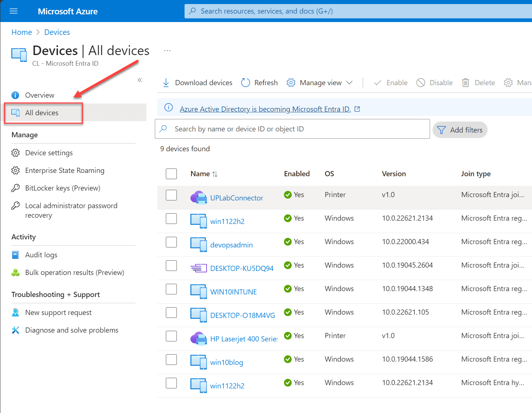532x413 pixels.
Task: Click the Bulk operation results icon
Action: pyautogui.click(x=15, y=272)
